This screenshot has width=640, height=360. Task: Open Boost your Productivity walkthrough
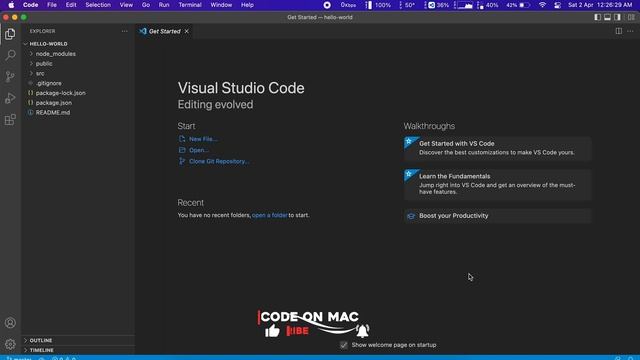(x=497, y=216)
